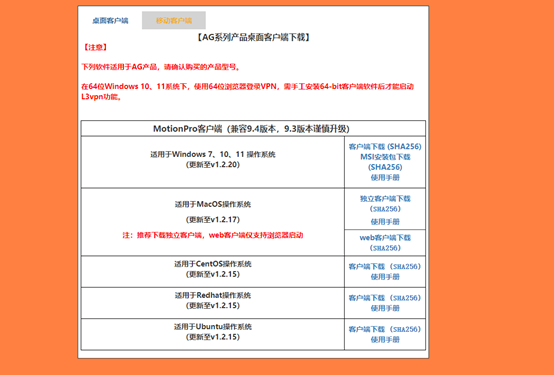Viewport: 554px width, 375px height.
Task: Click the MSI安装包下载 link
Action: point(385,157)
